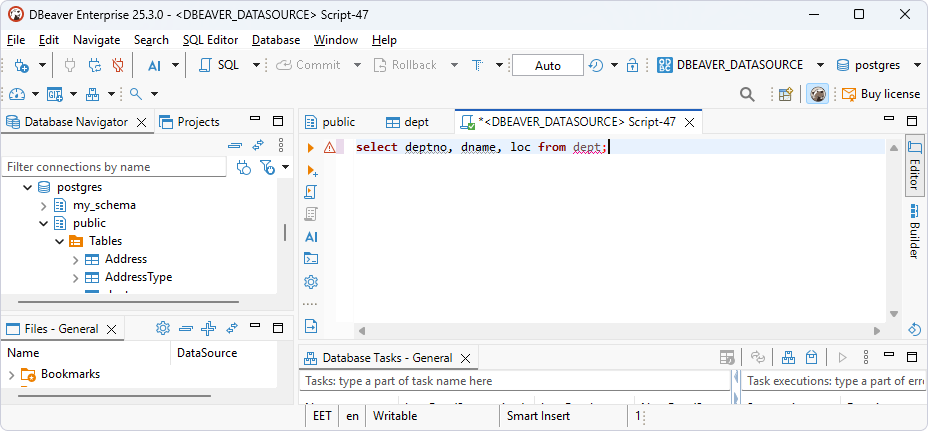Select the DBeaver perspective beaver icon
This screenshot has height=431, width=928.
coord(817,94)
